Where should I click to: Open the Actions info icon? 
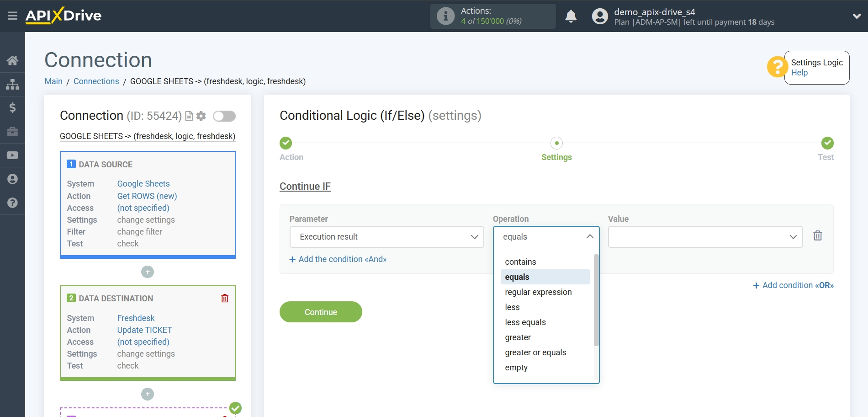(445, 16)
